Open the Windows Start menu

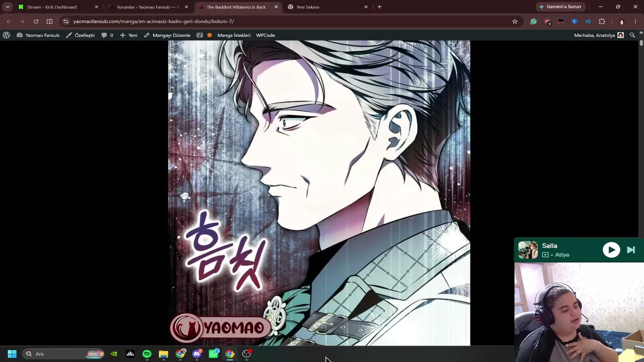12,354
